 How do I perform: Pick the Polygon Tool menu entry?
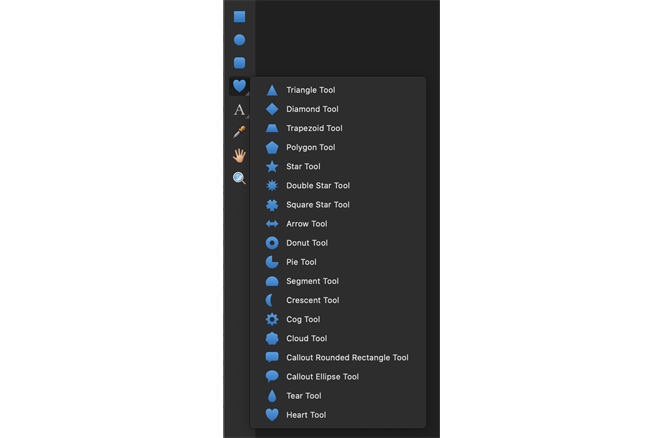click(311, 147)
